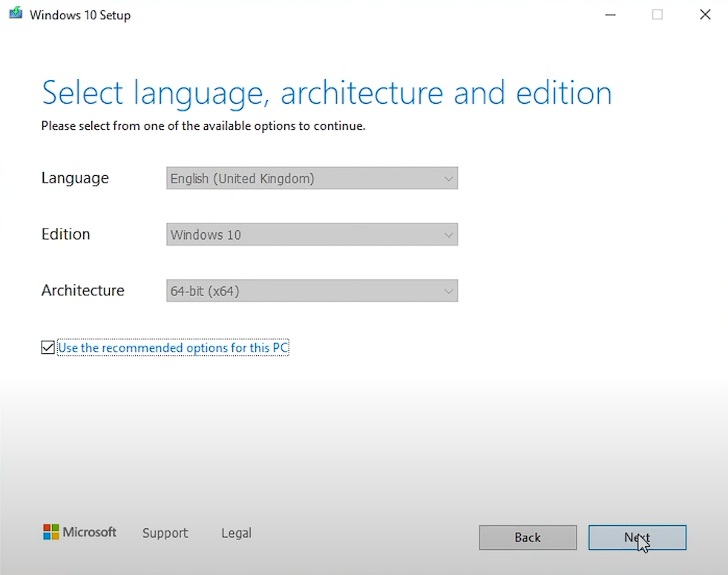This screenshot has height=575, width=728.
Task: Click the Next button
Action: [x=637, y=537]
